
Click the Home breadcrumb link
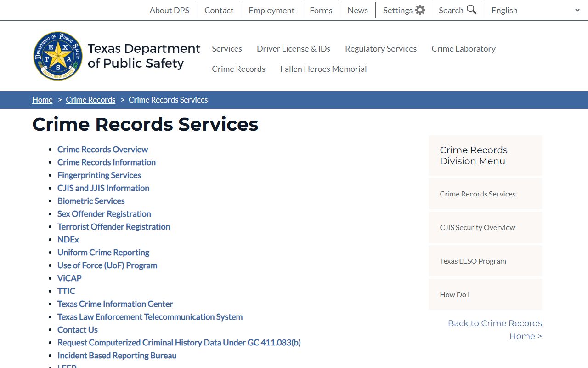point(42,100)
